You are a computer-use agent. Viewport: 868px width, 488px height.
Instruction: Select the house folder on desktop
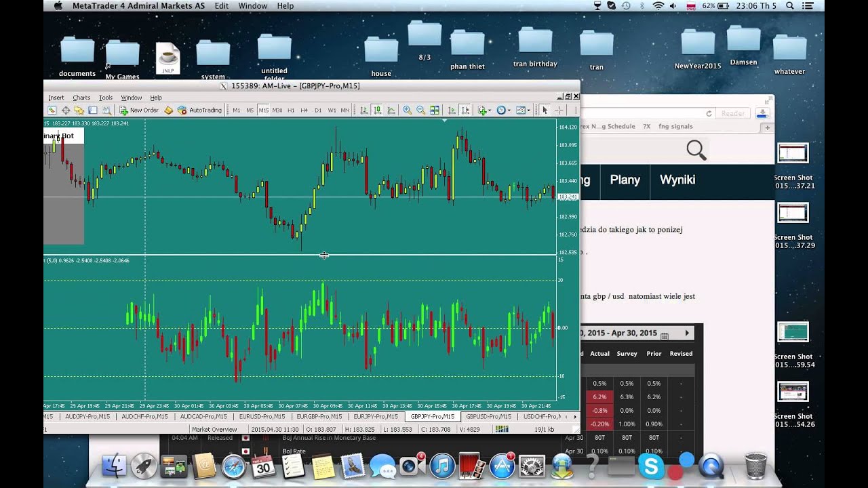coord(381,57)
